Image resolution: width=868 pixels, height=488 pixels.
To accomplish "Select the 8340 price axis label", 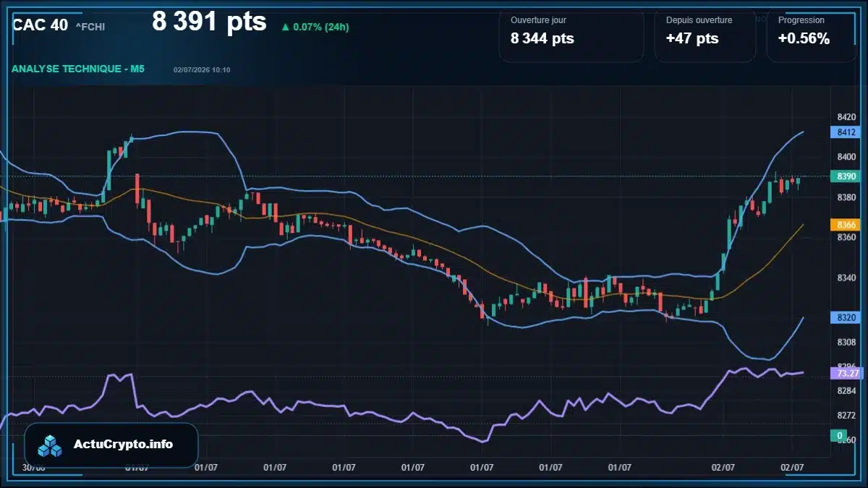I will click(846, 278).
